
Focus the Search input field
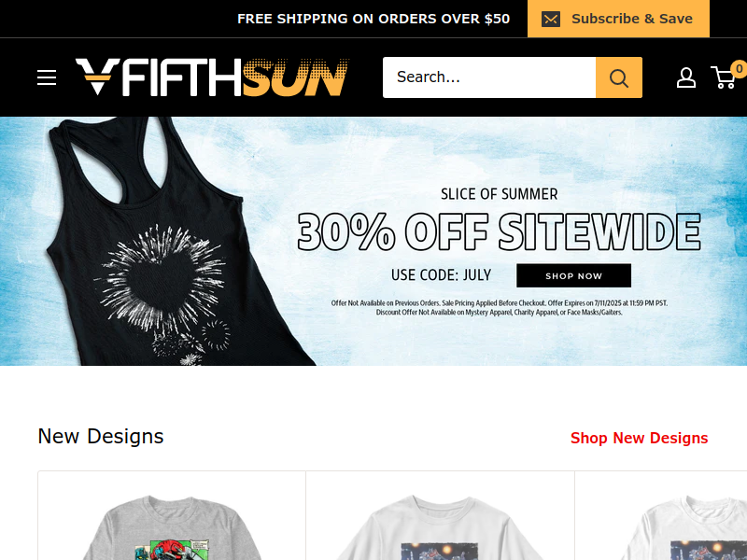coord(489,77)
